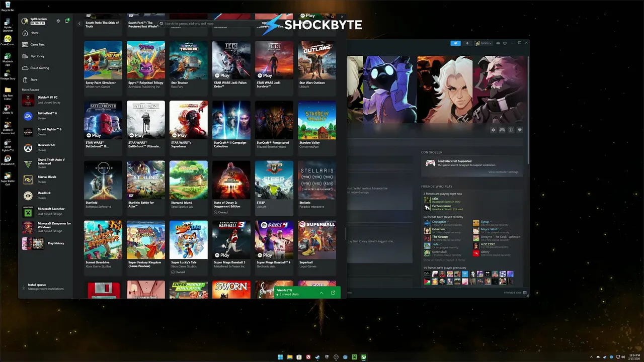Screen dimensions: 644x362
Task: Open View controller settings link in Steam
Action: pos(503,172)
